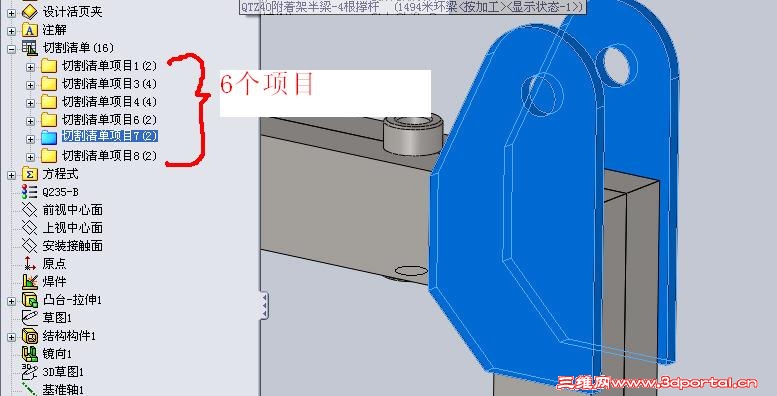Select the 原点 label
The width and height of the screenshot is (777, 396).
coord(55,263)
